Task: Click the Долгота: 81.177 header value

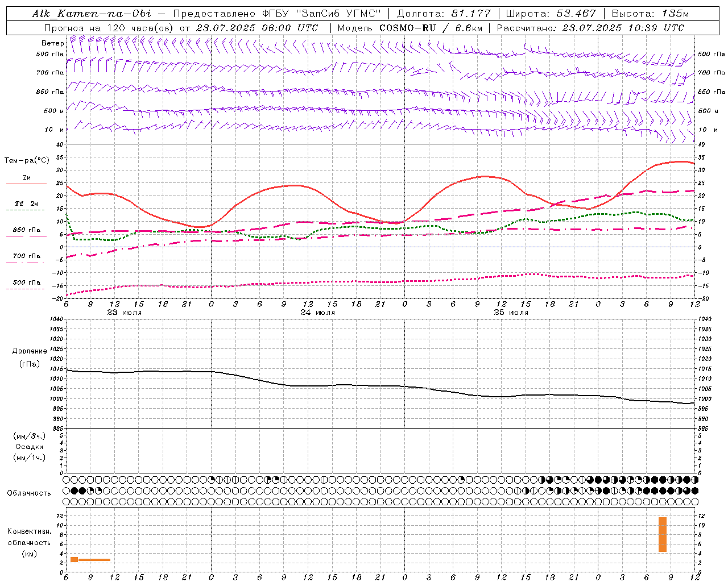Action: tap(443, 14)
